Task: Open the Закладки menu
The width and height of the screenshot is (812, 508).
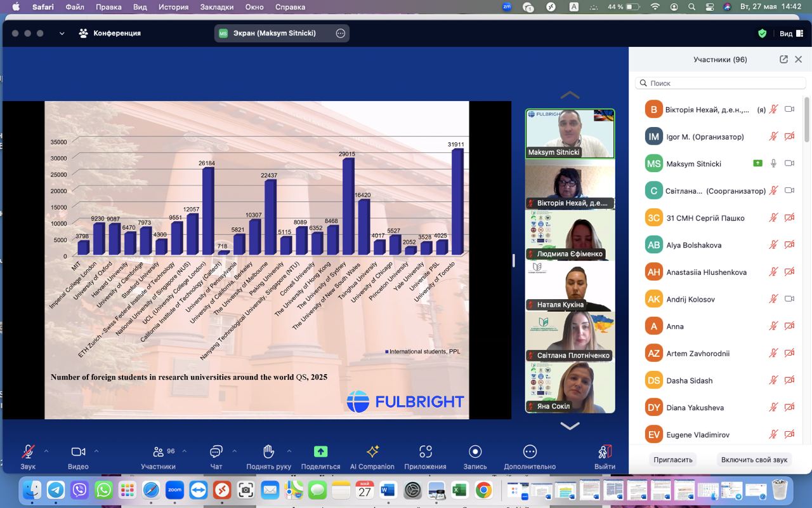Action: pos(217,7)
